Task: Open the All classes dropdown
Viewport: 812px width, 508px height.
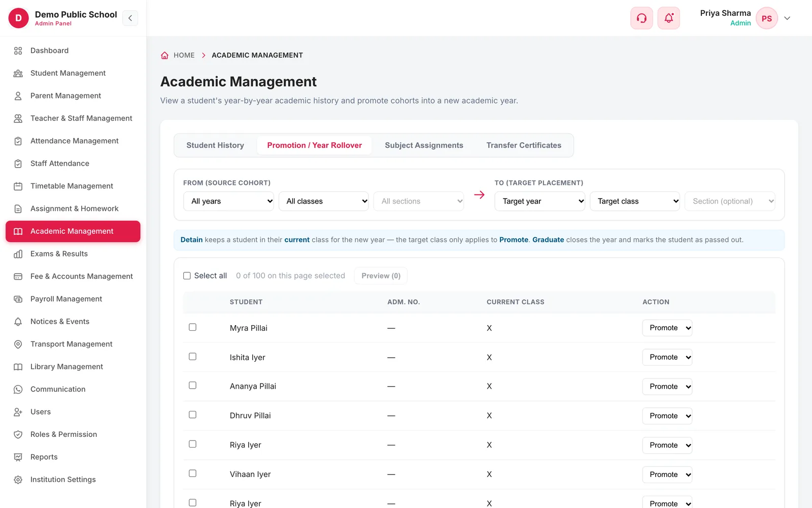Action: [324, 201]
